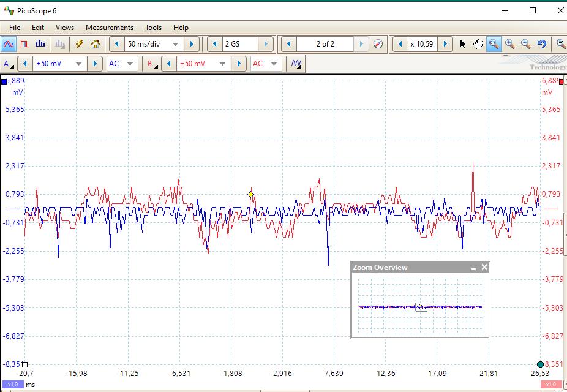Image resolution: width=567 pixels, height=392 pixels.
Task: Click the blue Channel A axis handle
Action: coord(4,82)
